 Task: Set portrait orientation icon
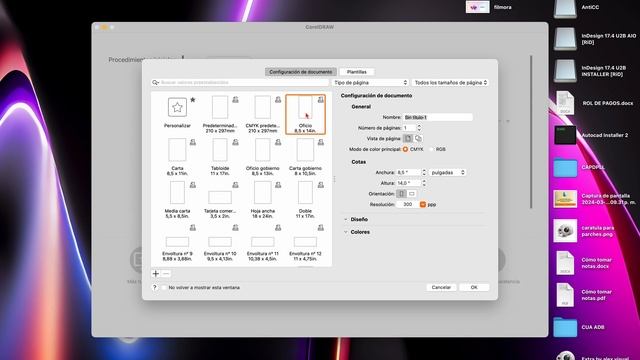[x=402, y=193]
